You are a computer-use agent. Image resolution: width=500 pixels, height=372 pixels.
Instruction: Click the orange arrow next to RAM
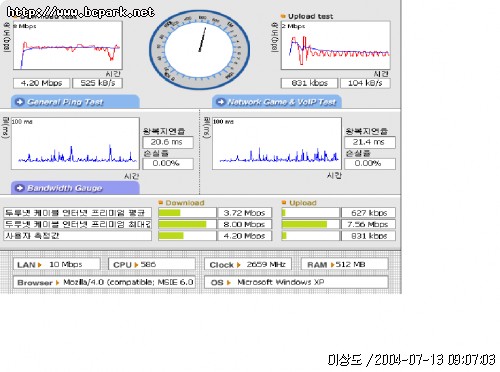pyautogui.click(x=332, y=265)
